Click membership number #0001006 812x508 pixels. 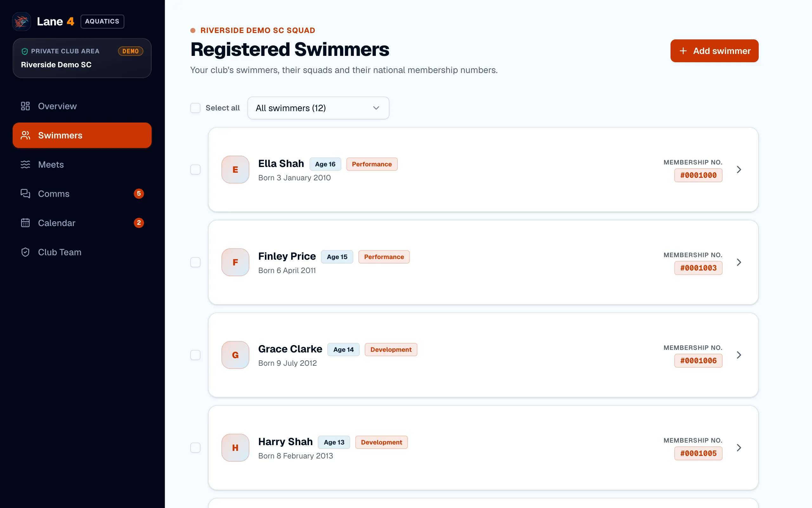[698, 361]
